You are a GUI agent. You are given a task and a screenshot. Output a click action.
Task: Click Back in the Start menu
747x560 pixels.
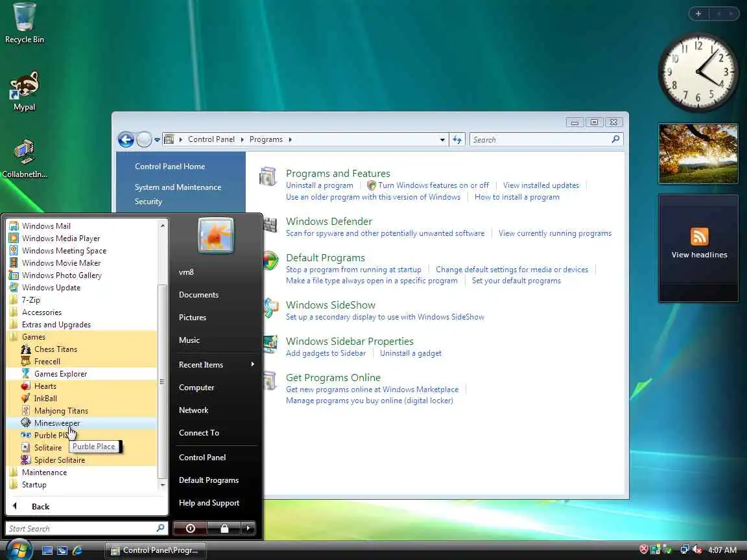click(40, 507)
